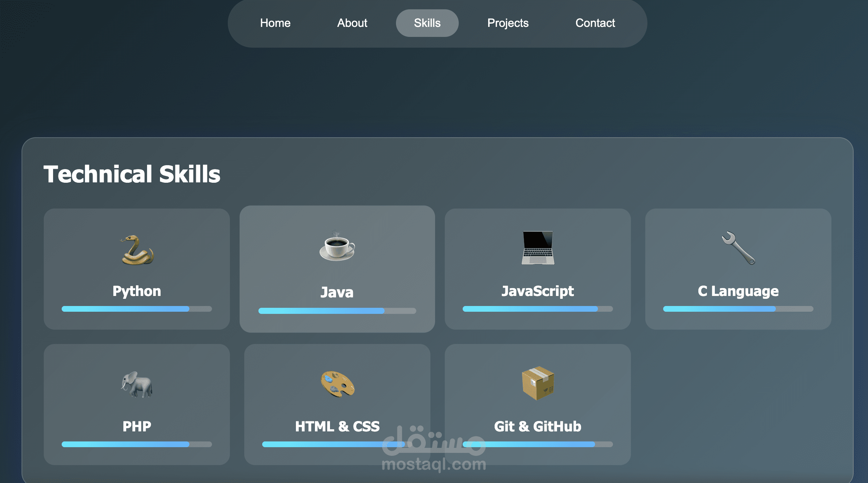Image resolution: width=868 pixels, height=483 pixels.
Task: Click the Git & GitHub package icon
Action: point(538,383)
